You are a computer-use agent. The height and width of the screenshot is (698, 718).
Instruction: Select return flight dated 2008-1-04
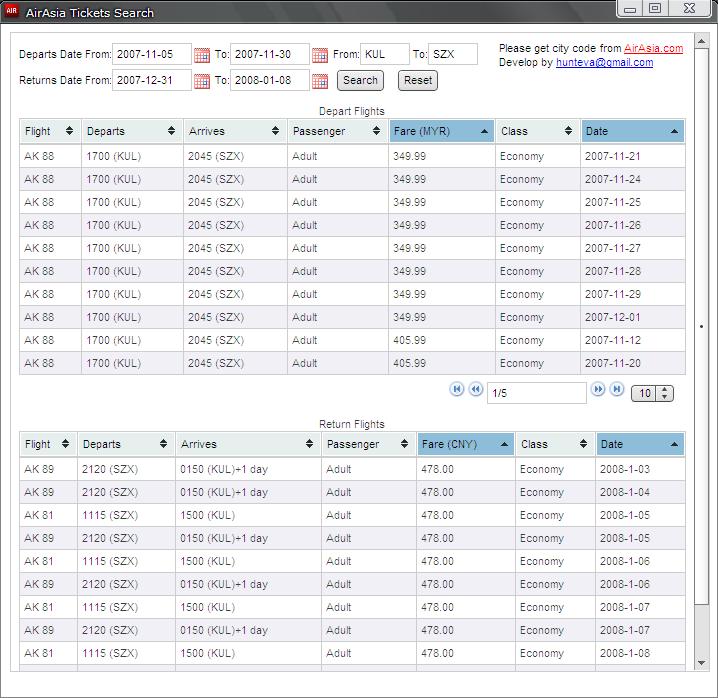click(352, 492)
